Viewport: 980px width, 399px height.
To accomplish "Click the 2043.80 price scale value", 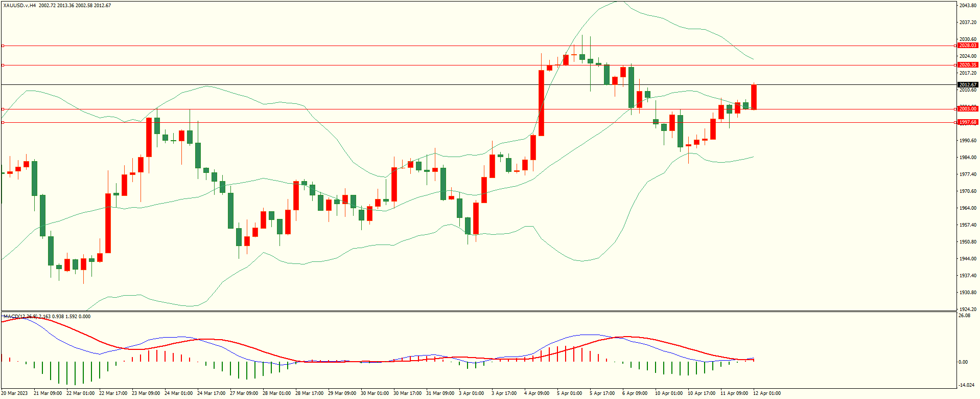I will click(x=968, y=6).
